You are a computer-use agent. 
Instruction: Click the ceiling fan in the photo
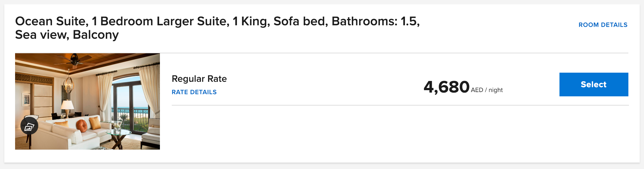(74, 61)
